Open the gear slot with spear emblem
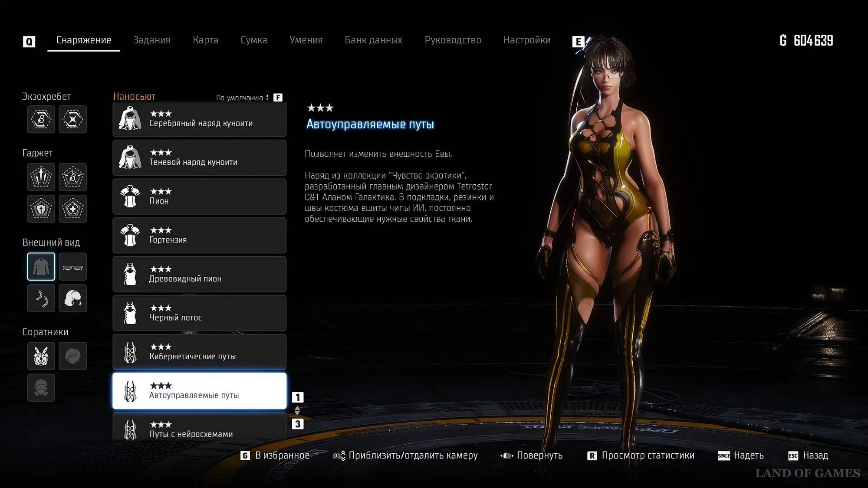The width and height of the screenshot is (868, 488). click(x=41, y=177)
